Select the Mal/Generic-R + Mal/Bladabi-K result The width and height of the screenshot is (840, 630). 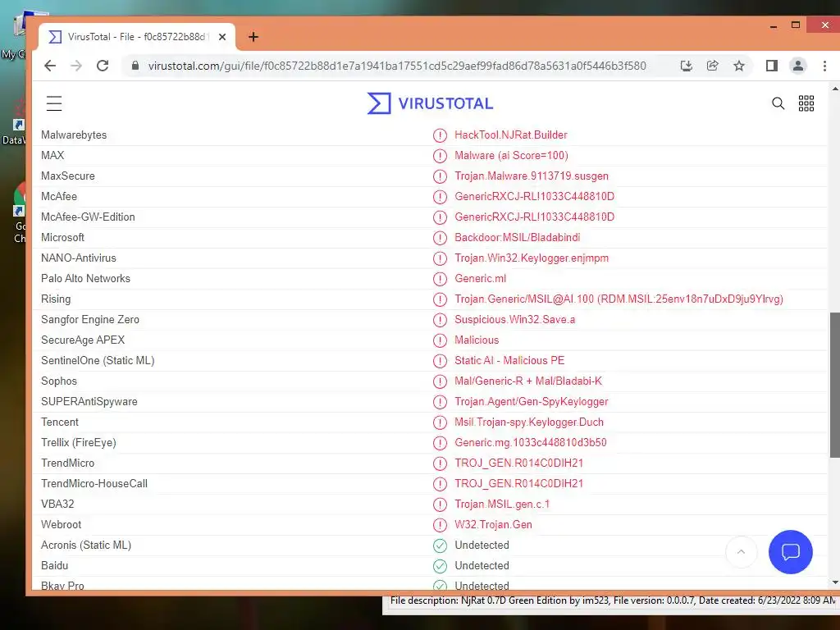point(528,381)
